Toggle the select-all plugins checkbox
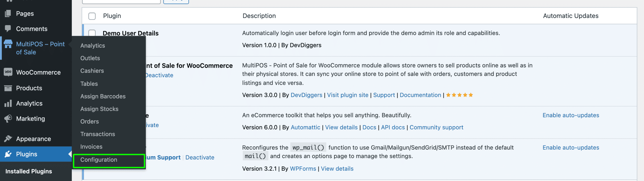644x181 pixels. (92, 16)
